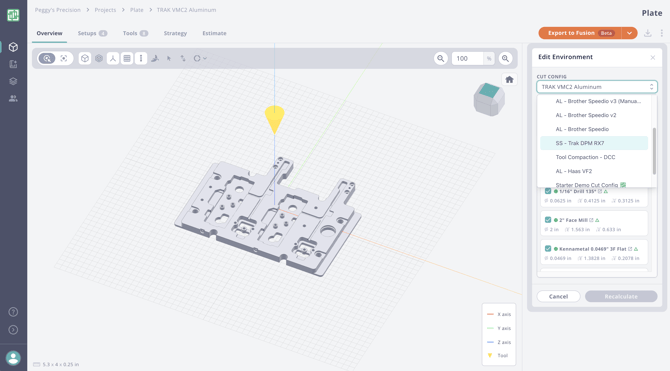Toggle Kennametal 0.0469" 3F Flat checkbox
Viewport: 670px width, 371px height.
[x=548, y=248]
